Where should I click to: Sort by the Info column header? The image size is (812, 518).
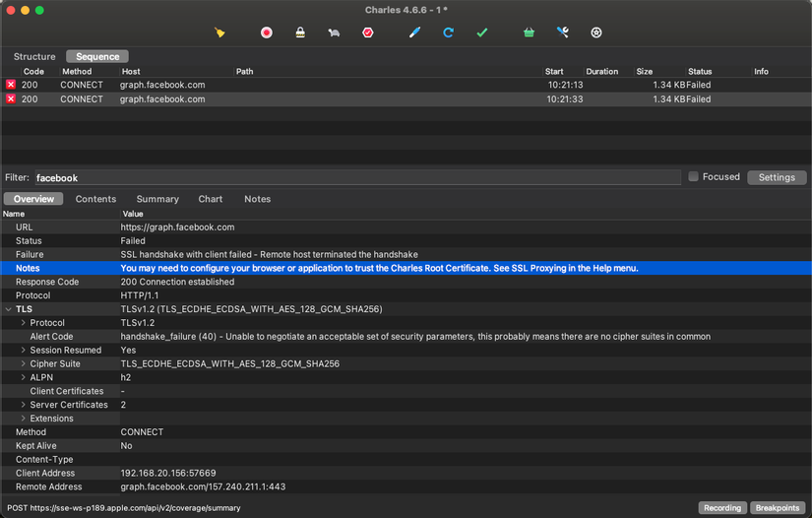tap(761, 72)
